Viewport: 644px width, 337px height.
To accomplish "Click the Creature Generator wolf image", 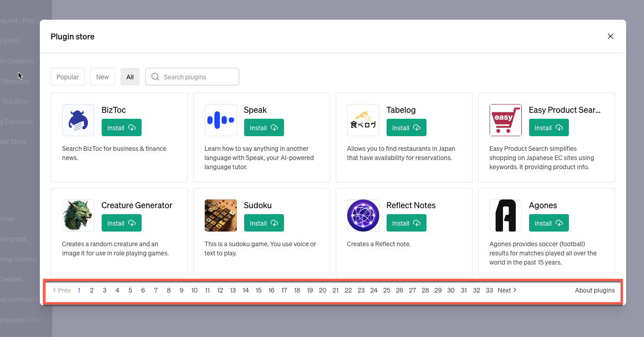I will [78, 215].
